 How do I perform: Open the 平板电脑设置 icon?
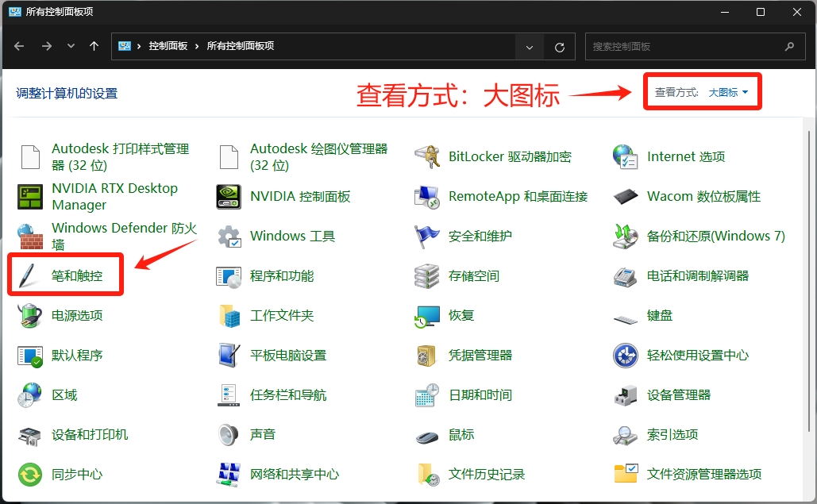tap(229, 355)
